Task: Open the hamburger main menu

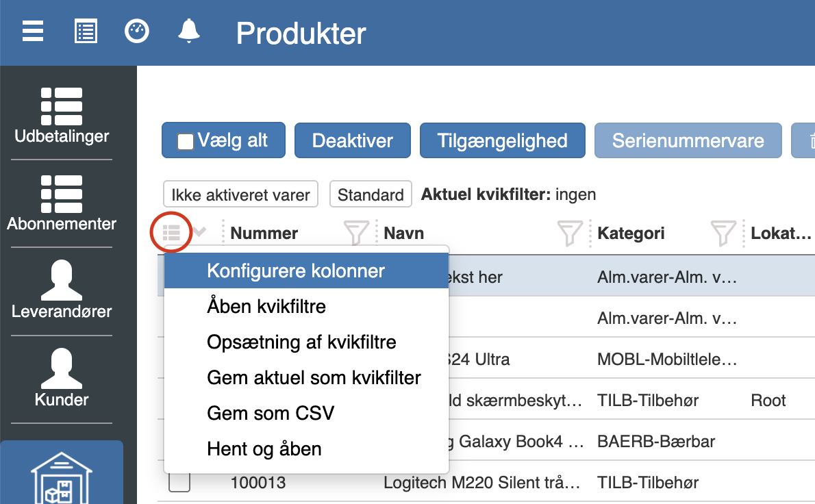Action: pos(33,32)
